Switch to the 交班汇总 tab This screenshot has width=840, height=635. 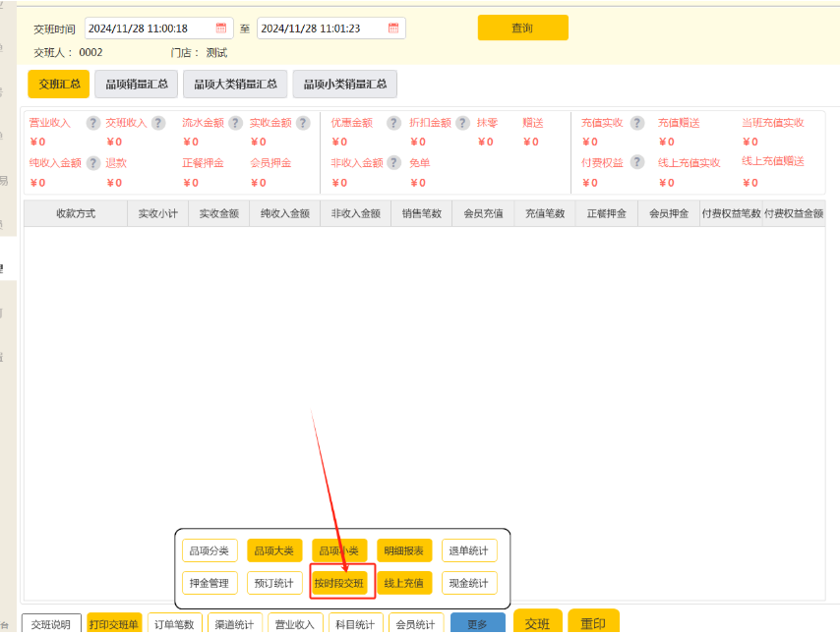click(59, 85)
